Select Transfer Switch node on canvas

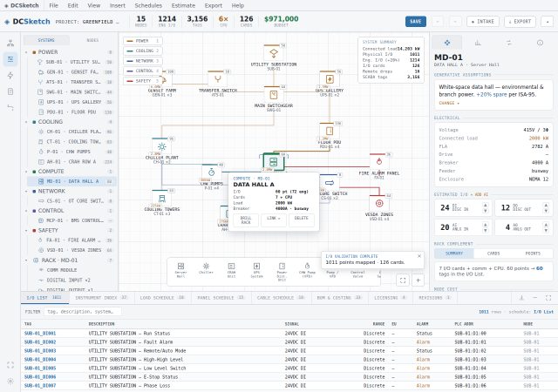(x=217, y=79)
